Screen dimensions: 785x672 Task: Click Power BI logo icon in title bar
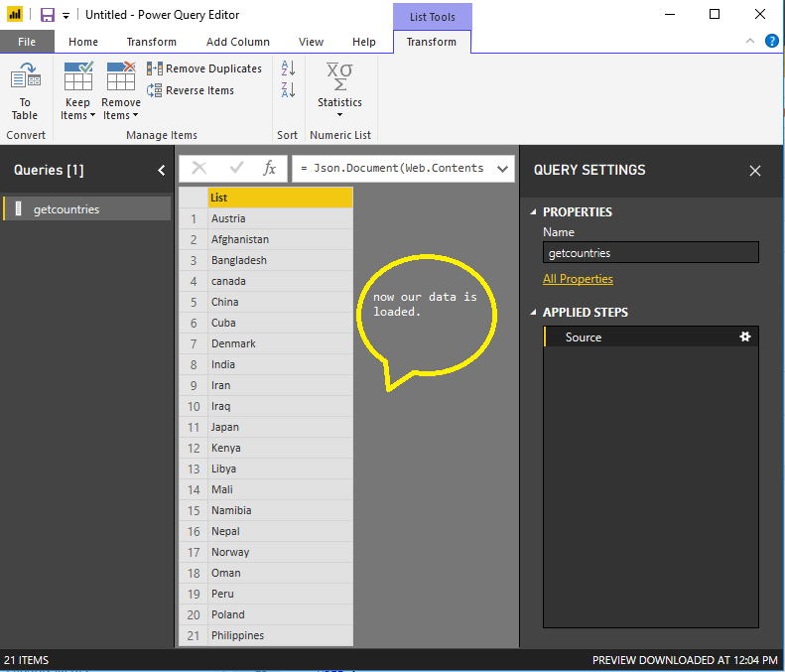tap(15, 14)
